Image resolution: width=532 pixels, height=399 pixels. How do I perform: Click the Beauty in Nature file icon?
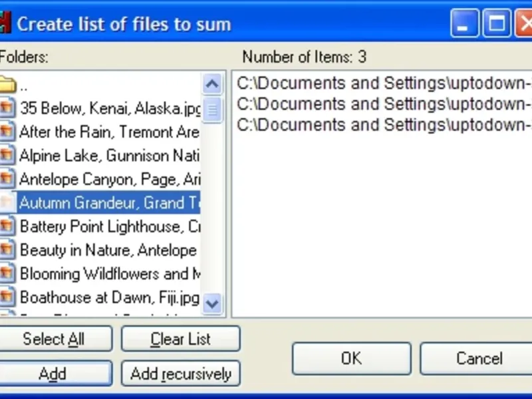(7, 250)
